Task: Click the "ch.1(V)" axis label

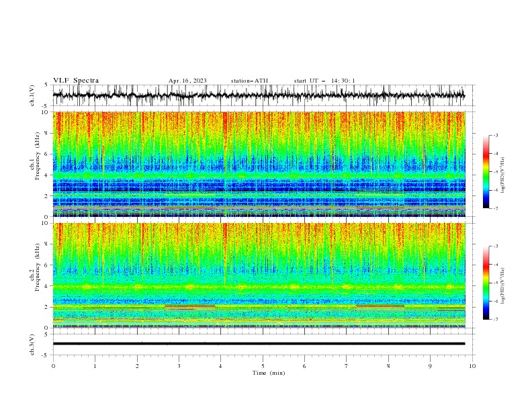Action: tap(32, 95)
